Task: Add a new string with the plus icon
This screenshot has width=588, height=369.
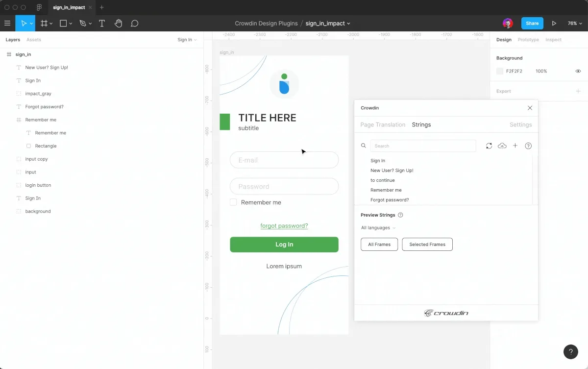Action: click(x=515, y=146)
